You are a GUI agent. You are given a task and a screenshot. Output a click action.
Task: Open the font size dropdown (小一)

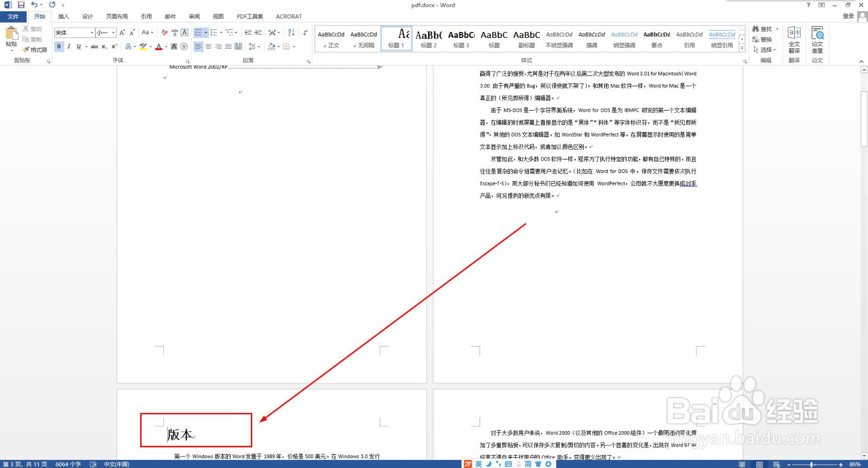pyautogui.click(x=113, y=33)
